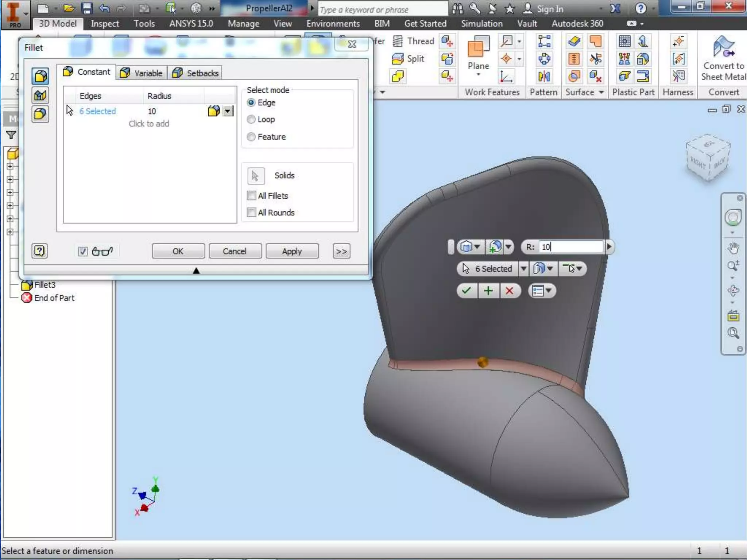Select the Pan hand tool in navigation bar

[x=733, y=249]
